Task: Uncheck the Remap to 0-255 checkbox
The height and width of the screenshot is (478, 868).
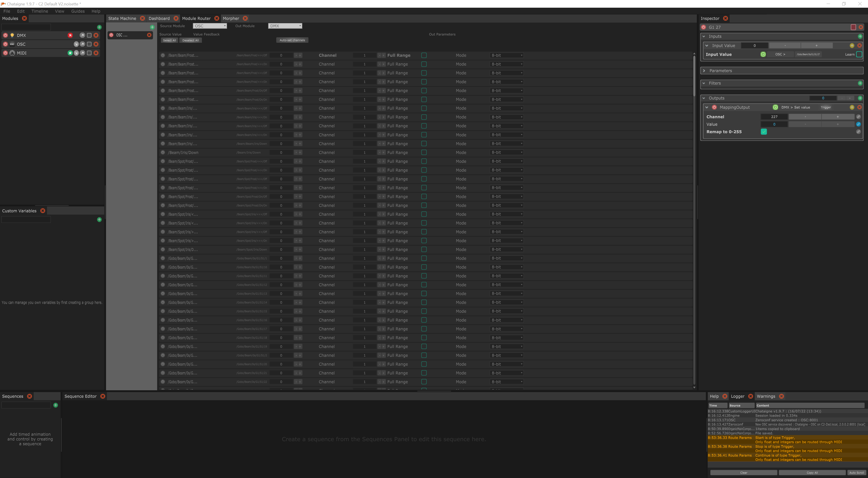Action: (764, 132)
